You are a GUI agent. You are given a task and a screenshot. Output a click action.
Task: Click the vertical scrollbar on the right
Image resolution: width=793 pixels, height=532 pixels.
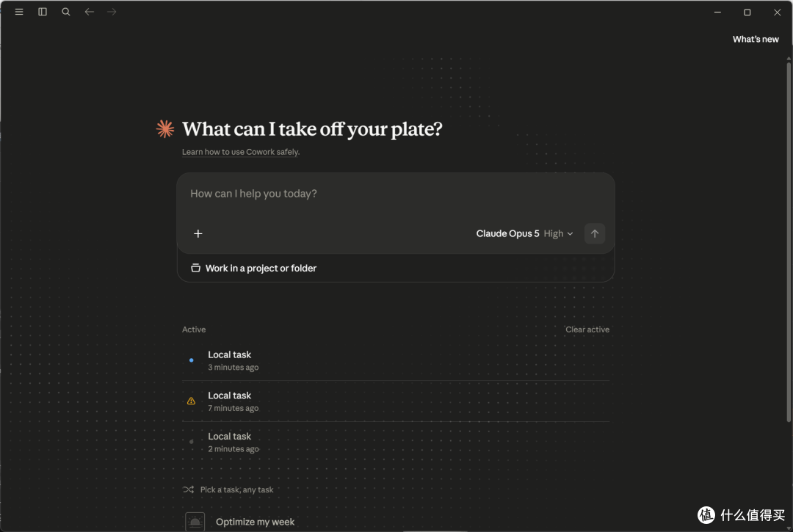pos(789,240)
